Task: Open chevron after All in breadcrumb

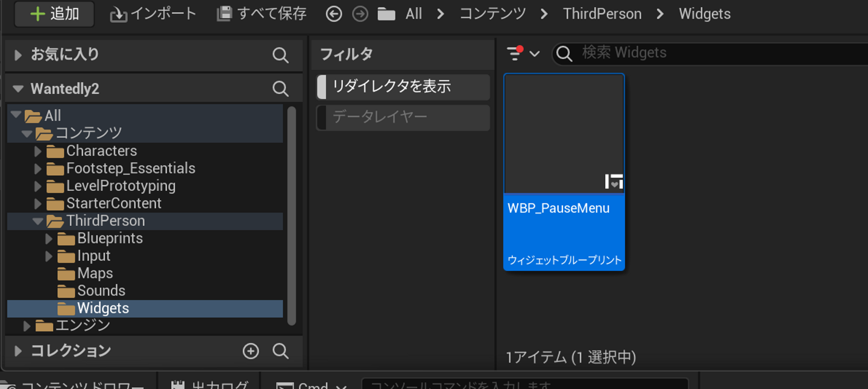Action: [x=441, y=14]
